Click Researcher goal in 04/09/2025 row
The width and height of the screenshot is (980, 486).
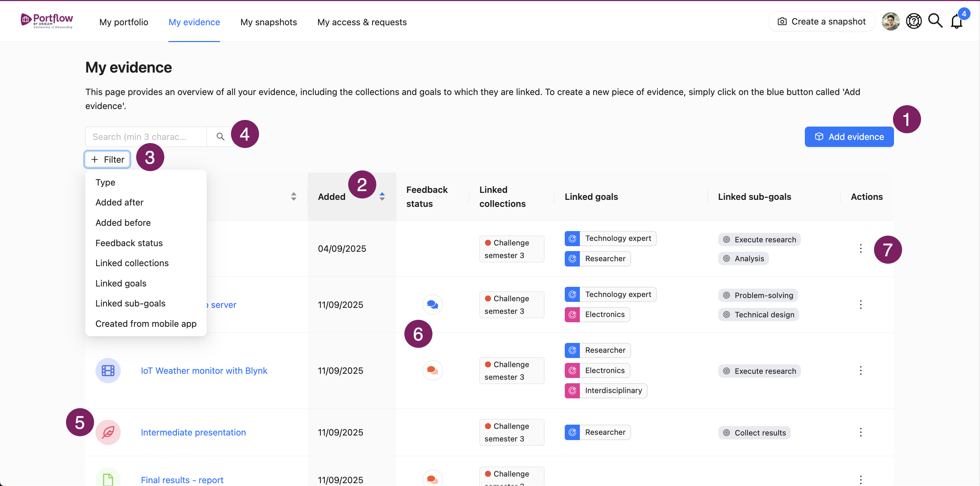pyautogui.click(x=597, y=258)
